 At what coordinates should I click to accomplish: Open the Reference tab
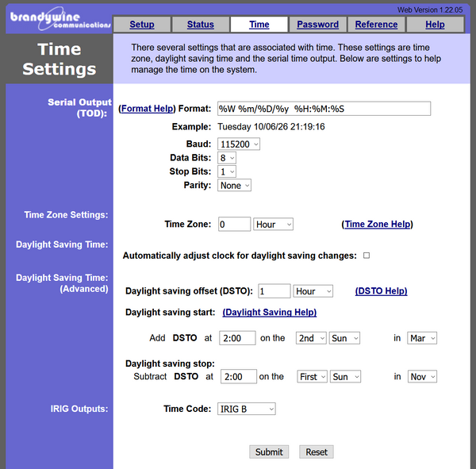(376, 25)
